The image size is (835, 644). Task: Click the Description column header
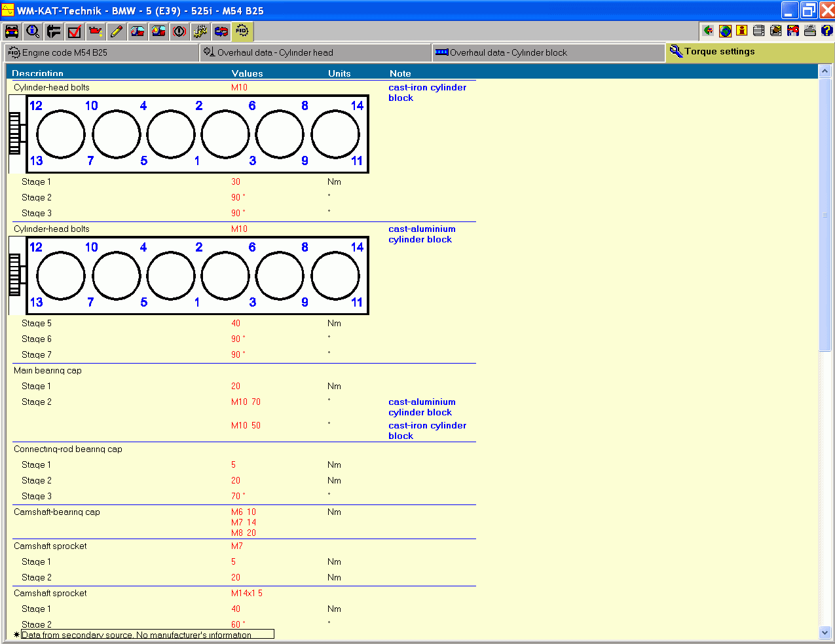tap(38, 73)
